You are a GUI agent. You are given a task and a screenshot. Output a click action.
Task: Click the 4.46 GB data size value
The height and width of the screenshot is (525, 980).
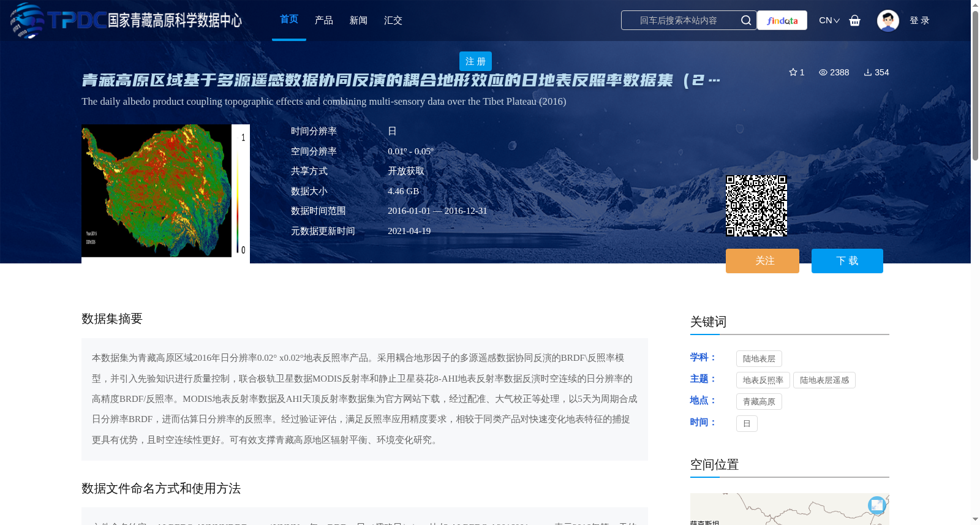click(403, 191)
